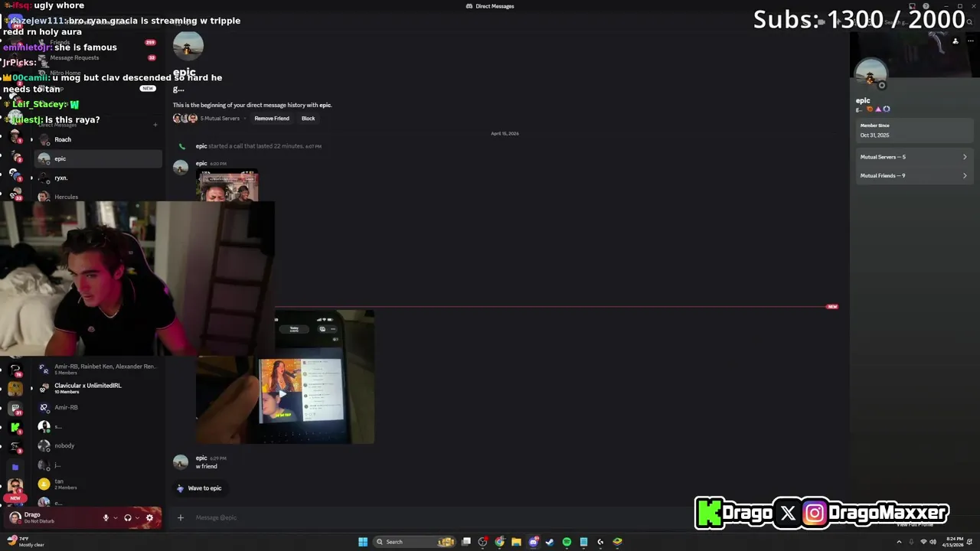This screenshot has width=980, height=551.
Task: Click green call icon on call message
Action: pos(181,146)
